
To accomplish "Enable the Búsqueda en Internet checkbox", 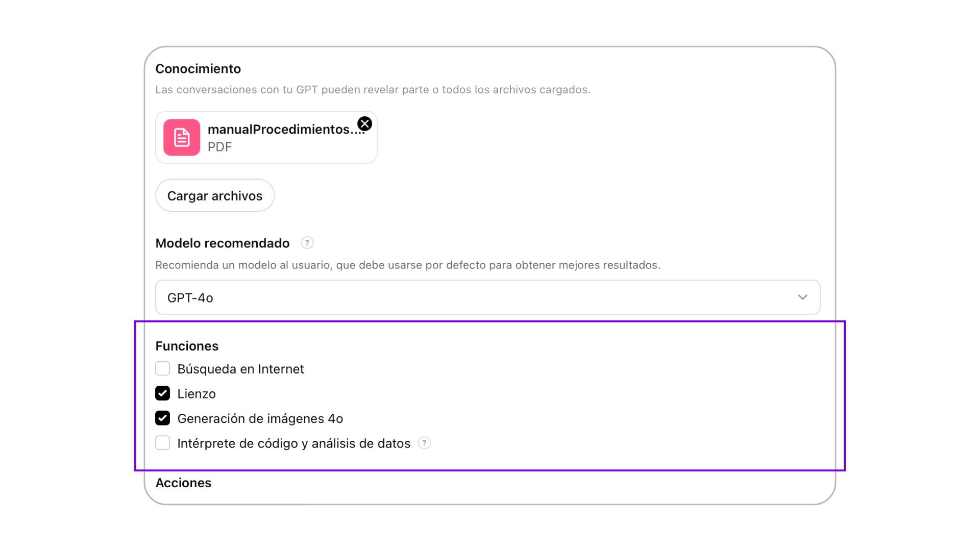I will pos(162,368).
